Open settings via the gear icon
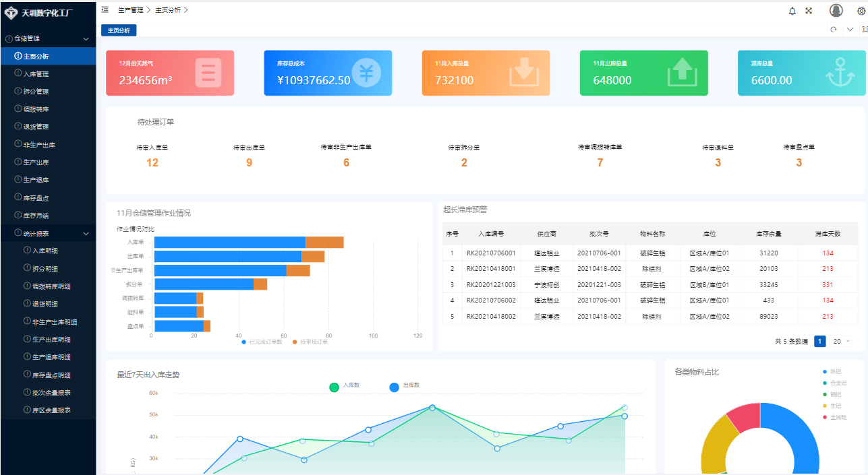 (x=861, y=11)
